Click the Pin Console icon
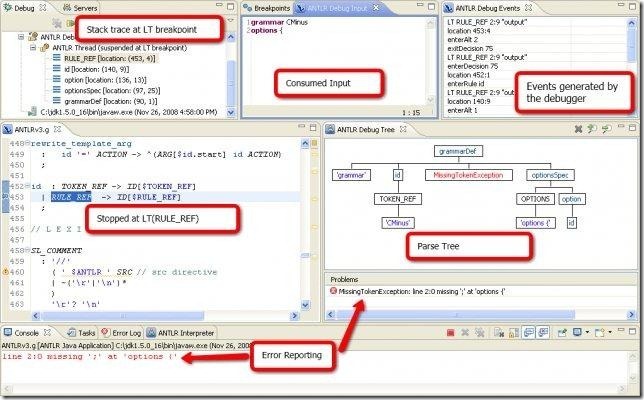Viewport: 644px width, 400px height. pos(562,332)
